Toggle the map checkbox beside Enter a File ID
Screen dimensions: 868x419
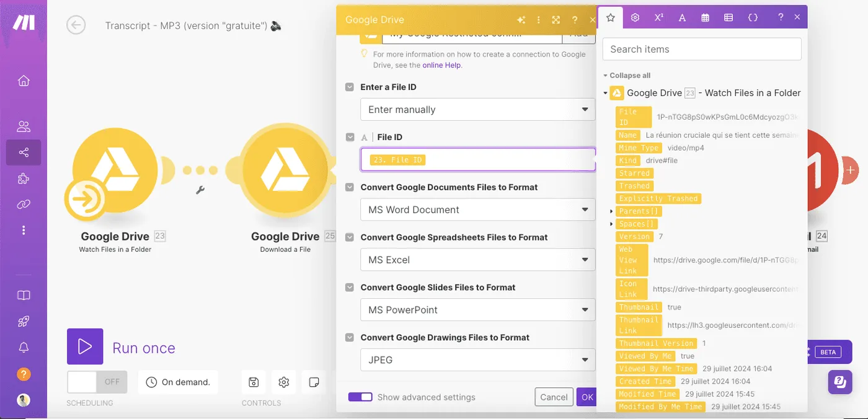[x=350, y=87]
